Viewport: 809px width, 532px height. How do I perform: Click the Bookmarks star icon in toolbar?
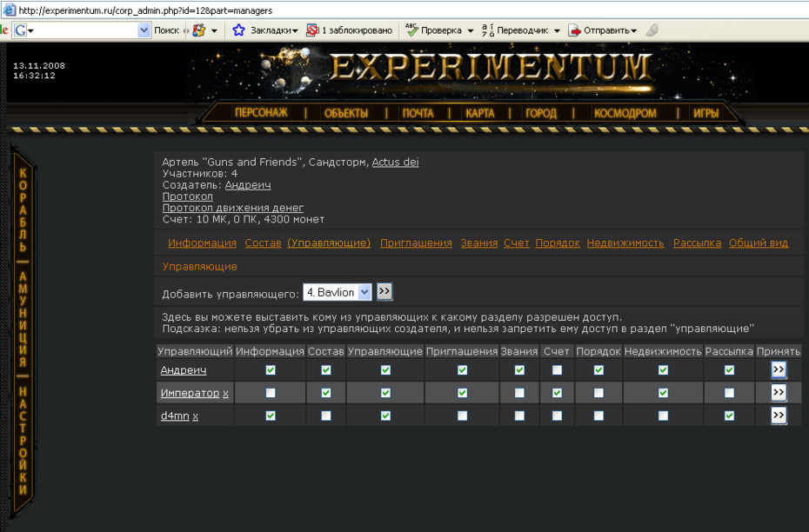coord(238,30)
